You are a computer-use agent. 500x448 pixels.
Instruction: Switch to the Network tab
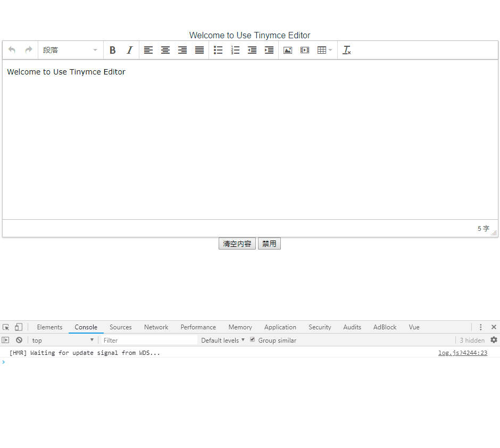click(x=156, y=327)
